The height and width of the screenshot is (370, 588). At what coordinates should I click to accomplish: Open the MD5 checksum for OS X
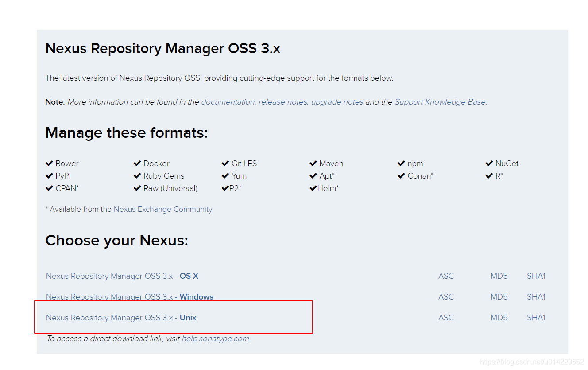click(x=499, y=276)
